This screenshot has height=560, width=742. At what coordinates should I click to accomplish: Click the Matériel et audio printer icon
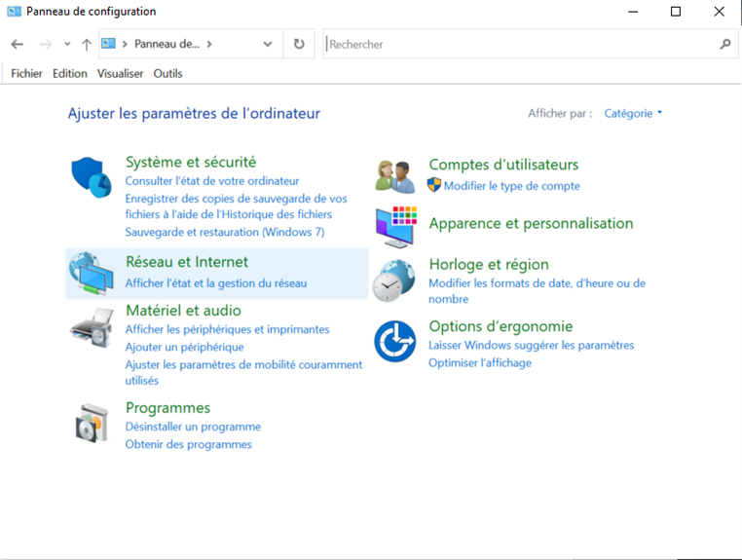coord(93,327)
